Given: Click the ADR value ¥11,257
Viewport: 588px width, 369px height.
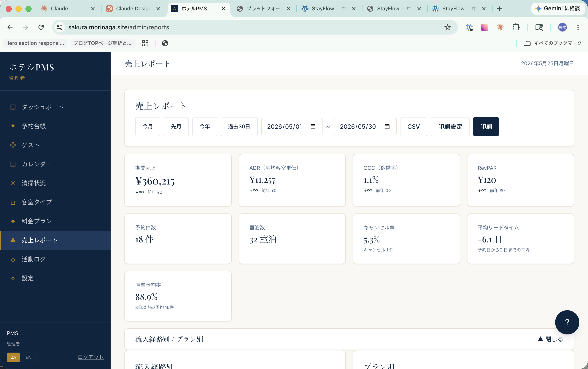Looking at the screenshot, I should [x=262, y=180].
